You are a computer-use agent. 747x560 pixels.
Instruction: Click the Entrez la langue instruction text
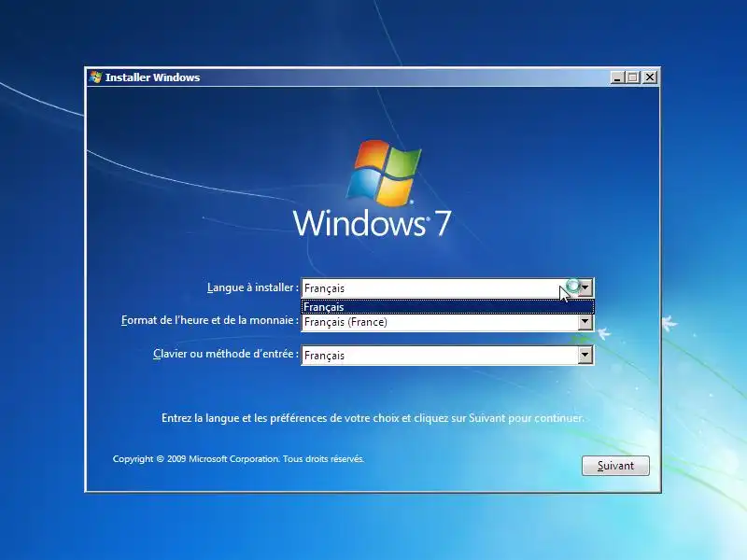tap(373, 418)
